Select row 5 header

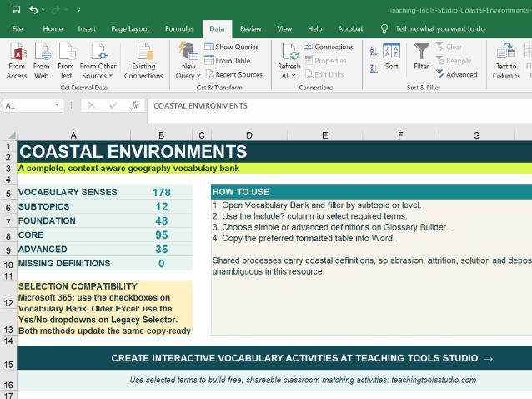[8, 194]
